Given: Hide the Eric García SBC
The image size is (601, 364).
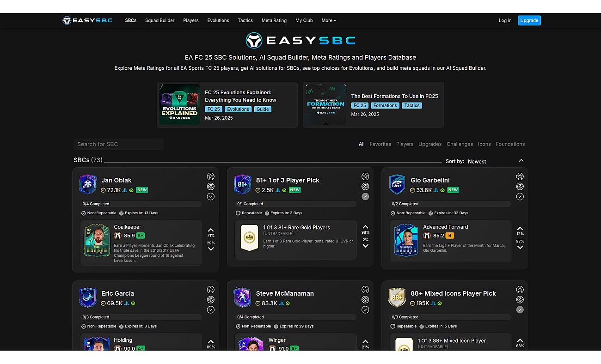Looking at the screenshot, I should click(x=211, y=300).
